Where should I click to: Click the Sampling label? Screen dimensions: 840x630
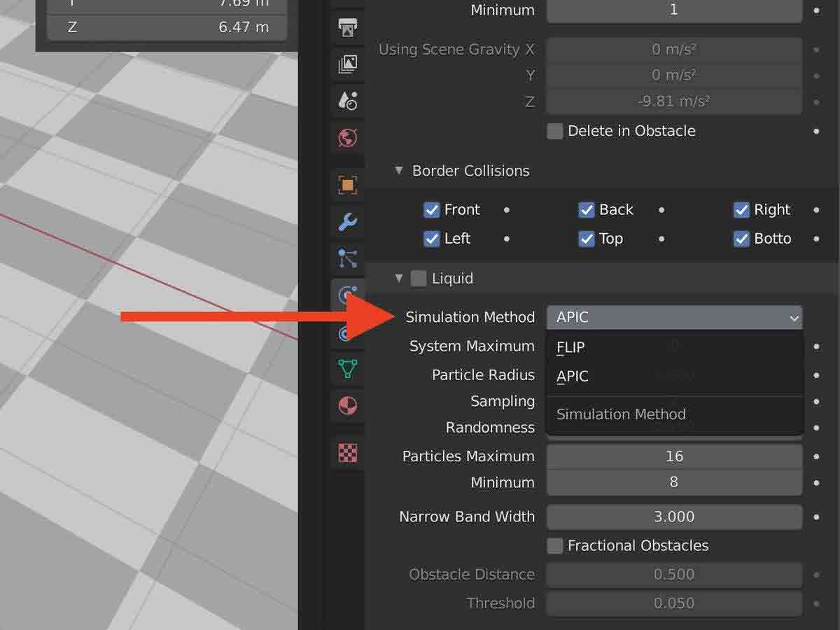(503, 401)
